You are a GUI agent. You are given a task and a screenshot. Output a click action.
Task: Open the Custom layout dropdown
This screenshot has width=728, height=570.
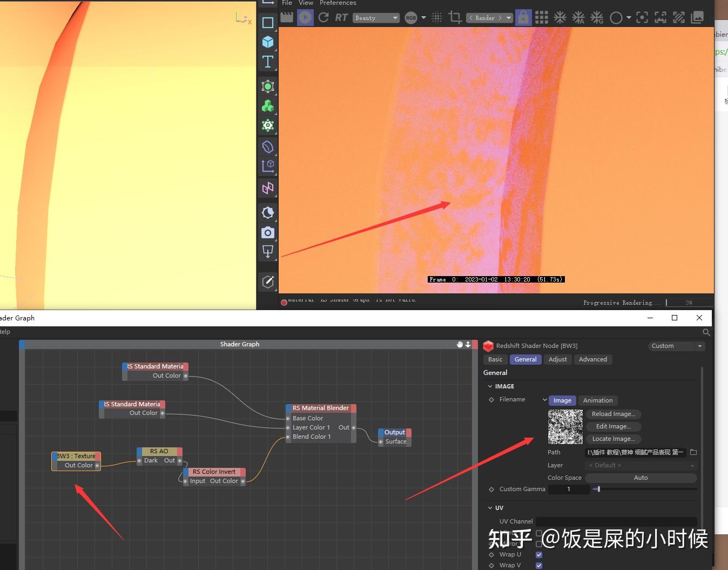point(677,346)
